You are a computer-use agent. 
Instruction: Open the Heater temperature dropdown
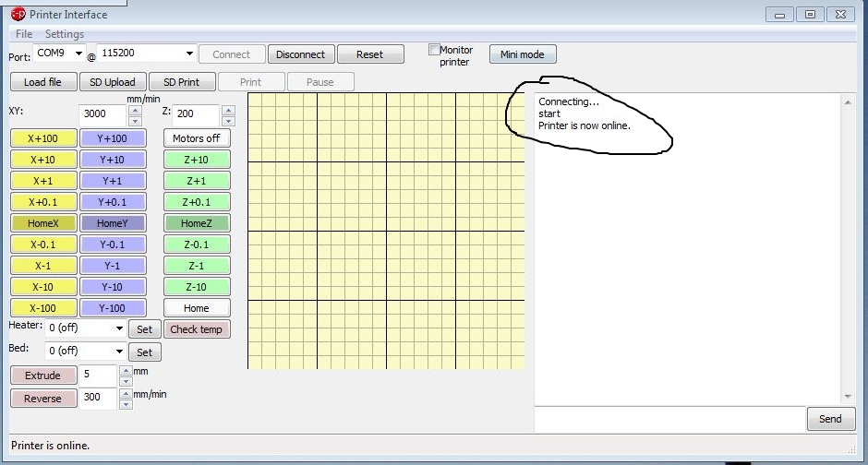120,328
